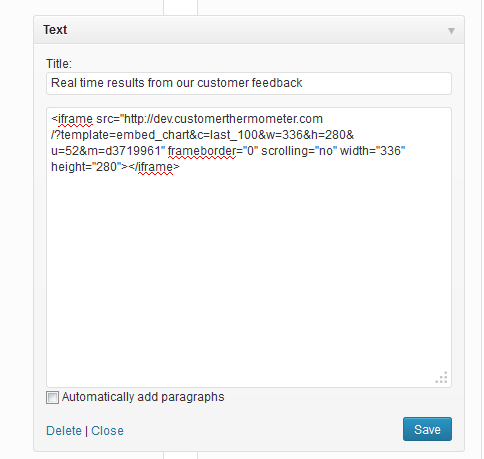The width and height of the screenshot is (484, 459).
Task: Place cursor on opening "iframe" tag word
Action: tap(75, 119)
